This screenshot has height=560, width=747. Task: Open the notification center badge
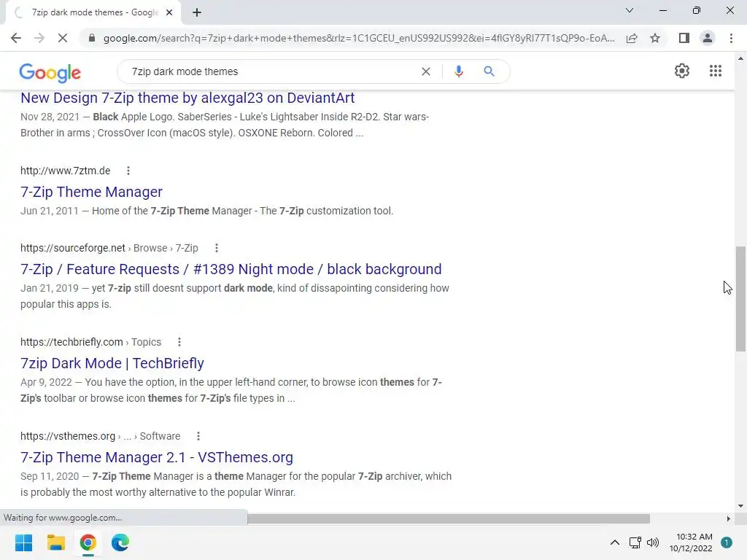pyautogui.click(x=727, y=542)
